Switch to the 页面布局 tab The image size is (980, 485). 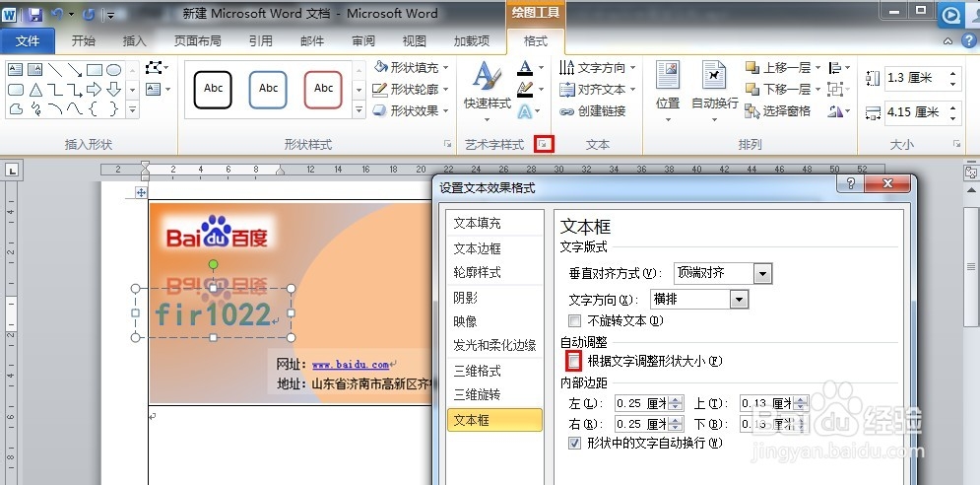point(198,41)
